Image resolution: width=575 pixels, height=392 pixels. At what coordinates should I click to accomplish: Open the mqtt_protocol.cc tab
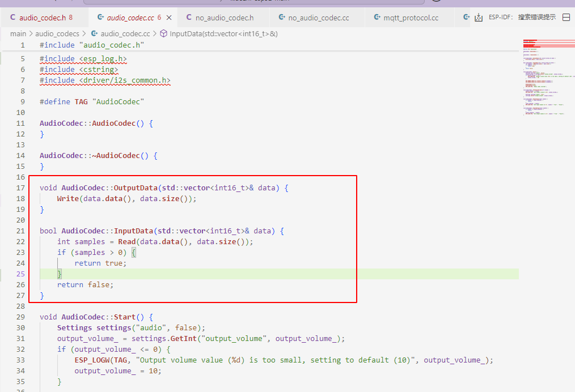(411, 18)
